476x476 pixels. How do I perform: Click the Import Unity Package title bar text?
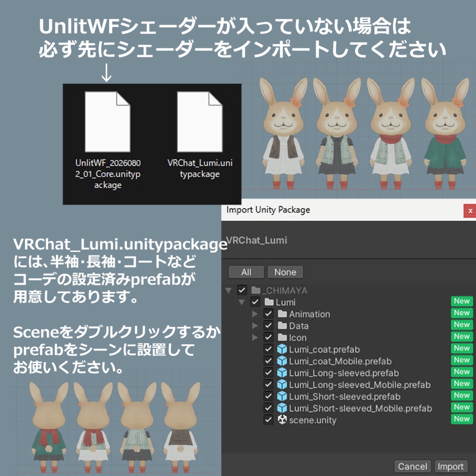click(268, 210)
